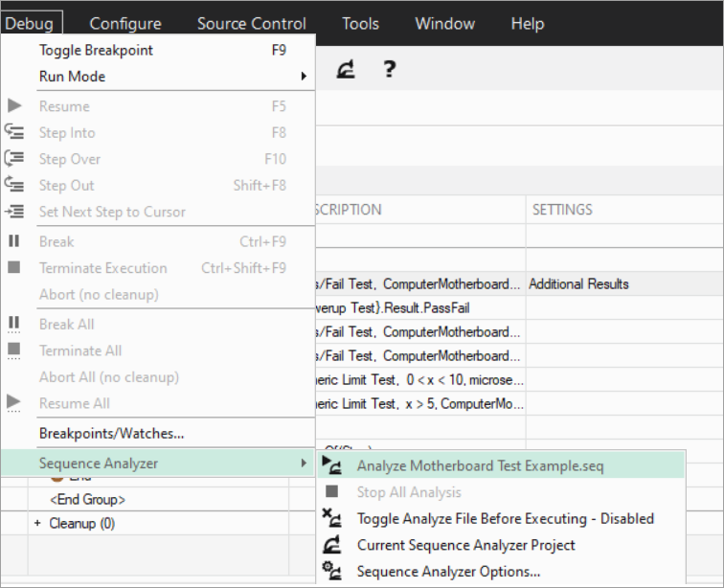724x588 pixels.
Task: Select the 'x > 5, ComputerMo...' limit test cell
Action: coord(420,404)
